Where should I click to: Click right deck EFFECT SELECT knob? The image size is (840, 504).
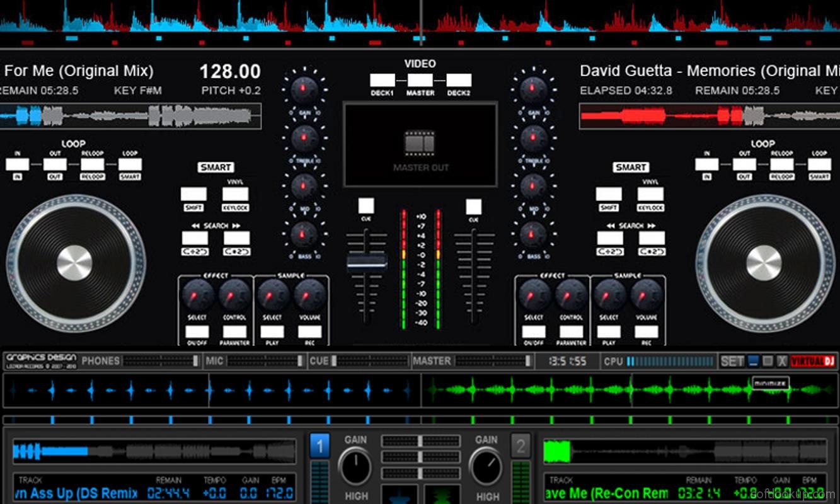(534, 295)
